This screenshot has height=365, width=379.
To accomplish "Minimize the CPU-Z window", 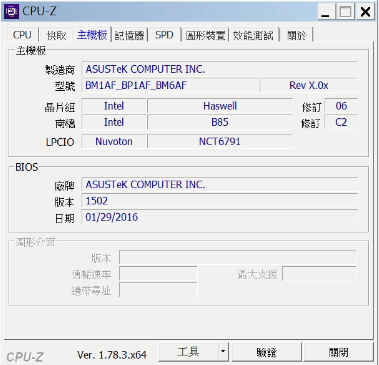I will [326, 12].
